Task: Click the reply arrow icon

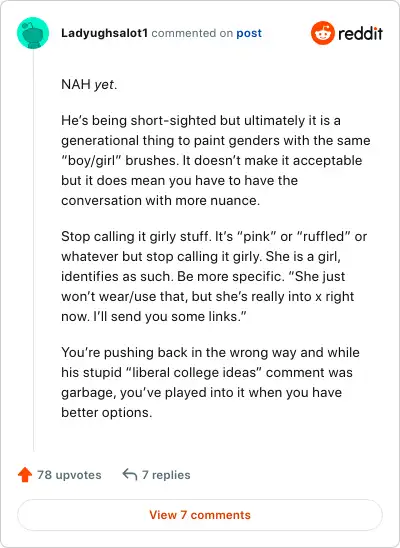Action: click(x=130, y=475)
